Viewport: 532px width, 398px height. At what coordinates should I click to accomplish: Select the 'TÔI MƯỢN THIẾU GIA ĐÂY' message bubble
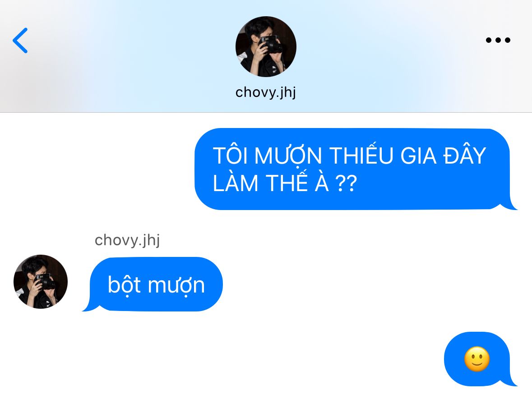pyautogui.click(x=355, y=169)
